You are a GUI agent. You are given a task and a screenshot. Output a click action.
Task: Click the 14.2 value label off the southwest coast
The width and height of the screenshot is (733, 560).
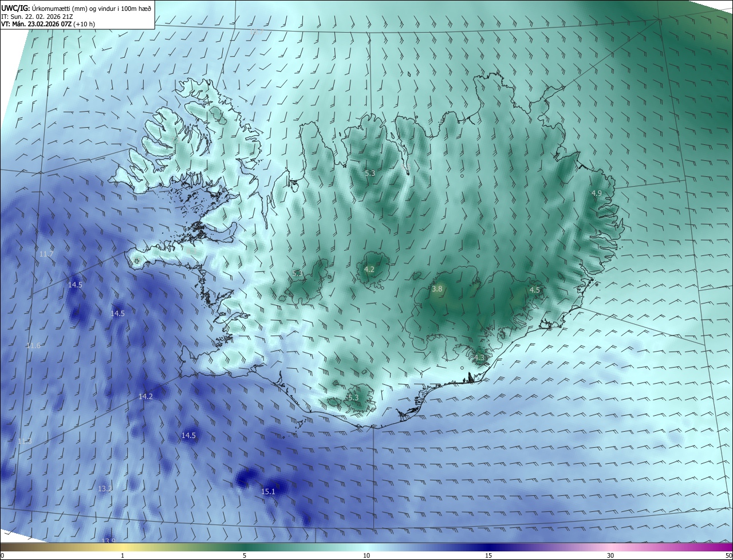click(145, 396)
